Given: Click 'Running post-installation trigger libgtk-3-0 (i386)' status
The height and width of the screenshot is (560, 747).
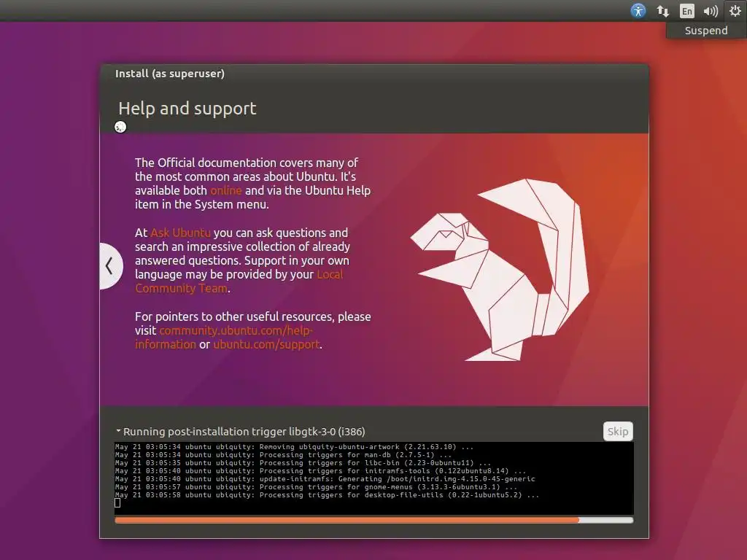Looking at the screenshot, I should pos(244,432).
